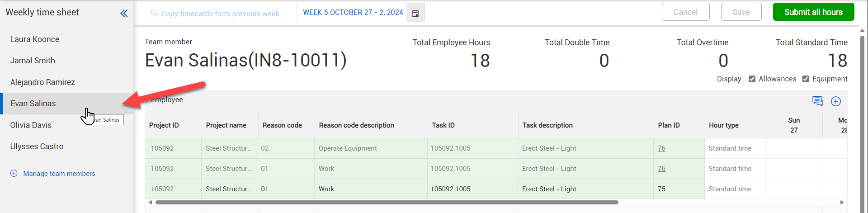Click the copy timecards icon
The image size is (868, 213).
tap(155, 14)
